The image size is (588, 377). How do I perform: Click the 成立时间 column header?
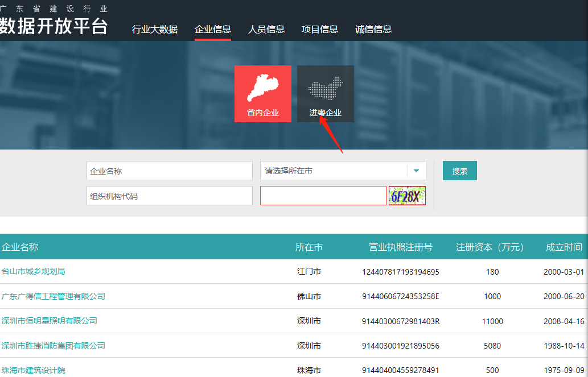(x=564, y=247)
